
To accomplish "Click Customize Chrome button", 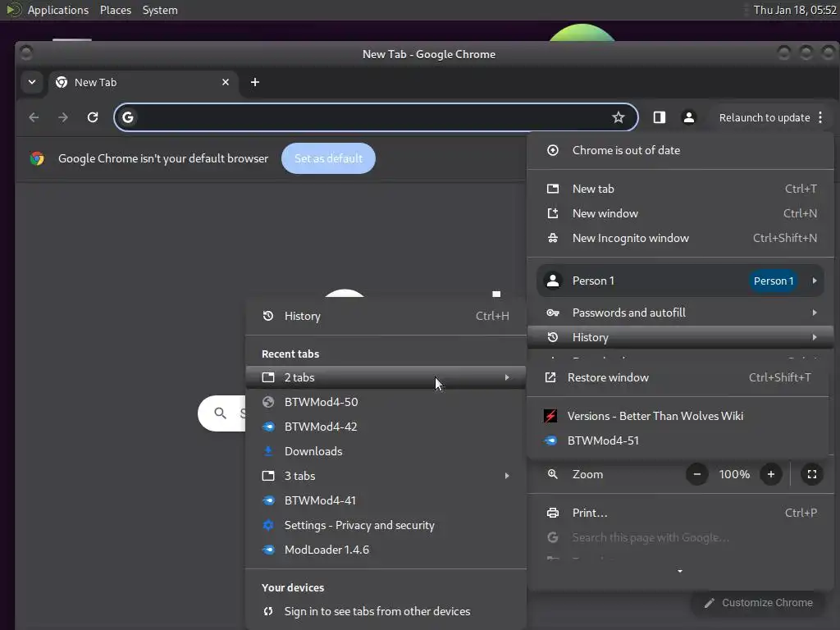I will 760,603.
